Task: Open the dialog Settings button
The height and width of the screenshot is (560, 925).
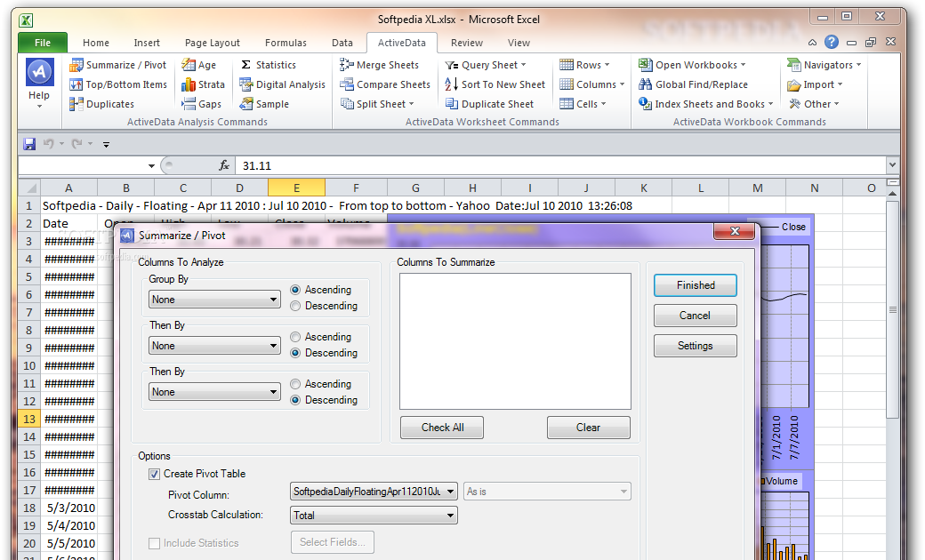Action: (696, 346)
